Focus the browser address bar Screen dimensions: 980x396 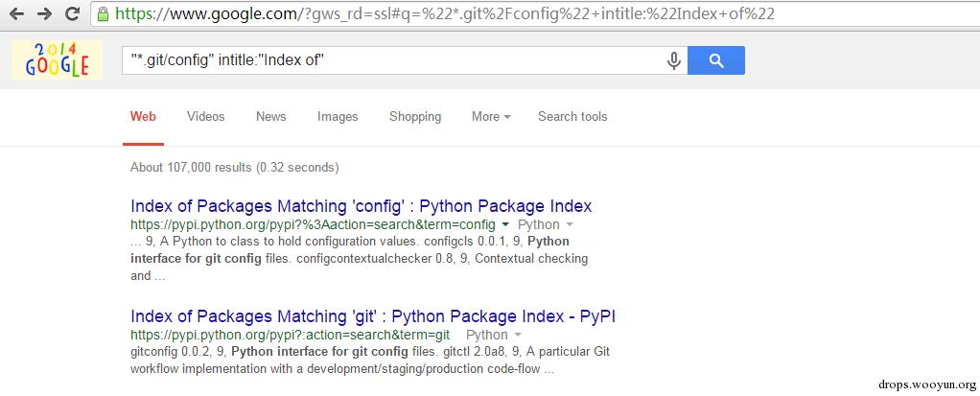(479, 14)
